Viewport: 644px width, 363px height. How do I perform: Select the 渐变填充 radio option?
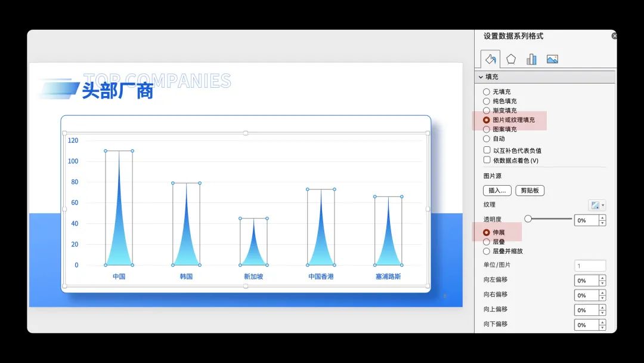(x=487, y=110)
